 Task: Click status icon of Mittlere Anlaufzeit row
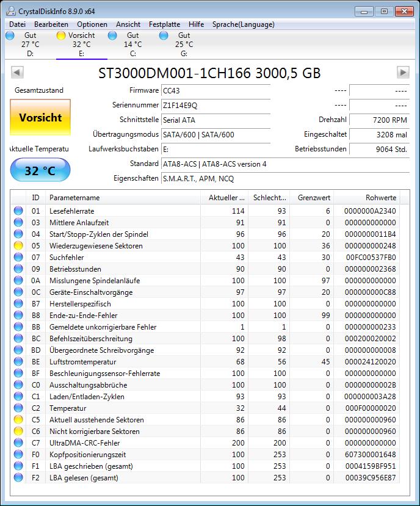pos(18,222)
